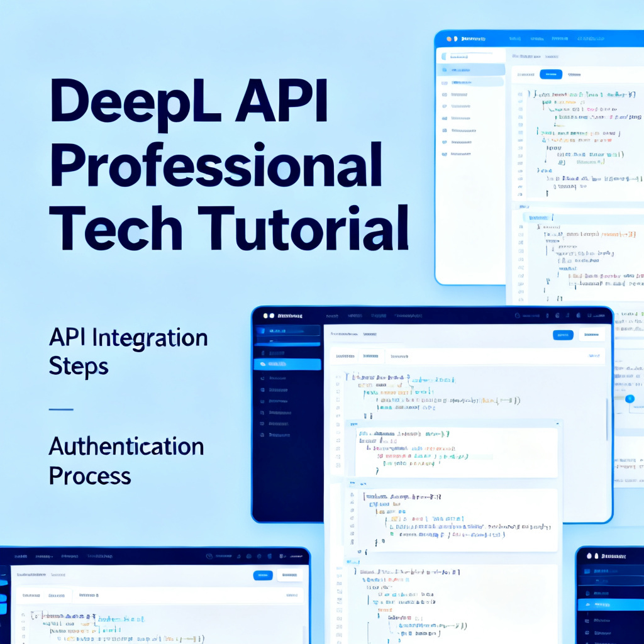Click the blue link at right of center window tab row
Screen dimensions: 644x644
pos(594,356)
